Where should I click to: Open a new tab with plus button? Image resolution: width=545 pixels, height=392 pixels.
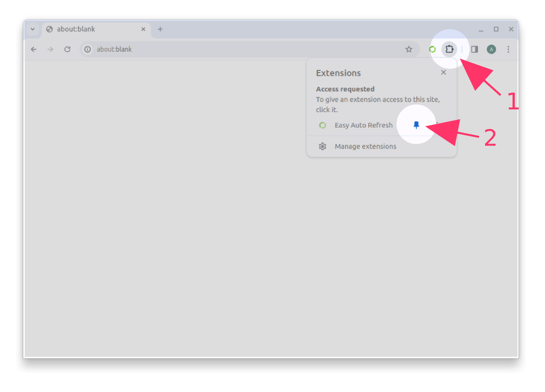tap(160, 29)
